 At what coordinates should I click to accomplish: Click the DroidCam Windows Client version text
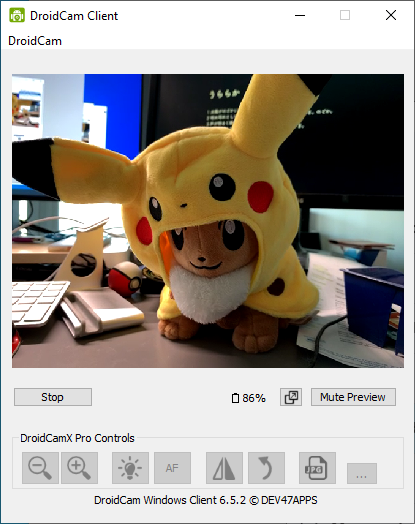click(205, 500)
